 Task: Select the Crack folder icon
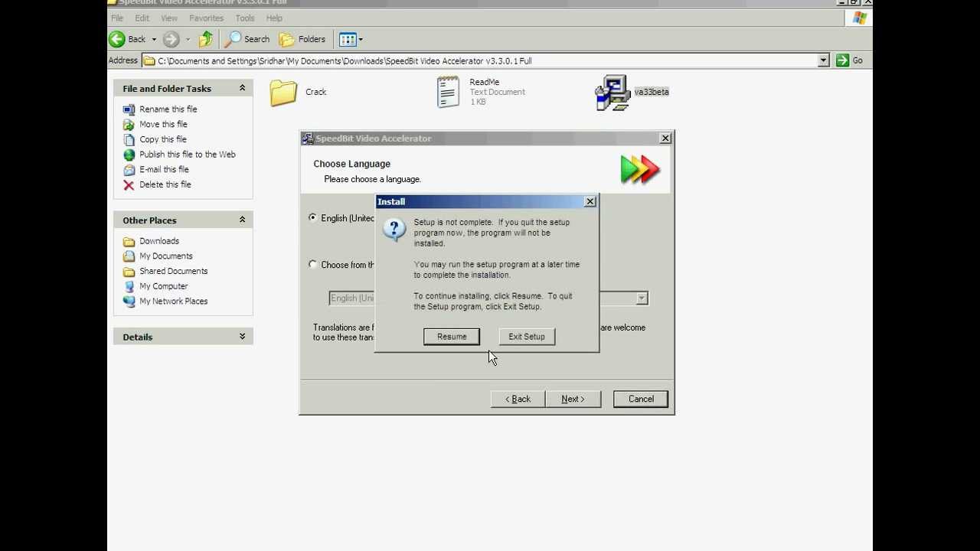tap(283, 93)
